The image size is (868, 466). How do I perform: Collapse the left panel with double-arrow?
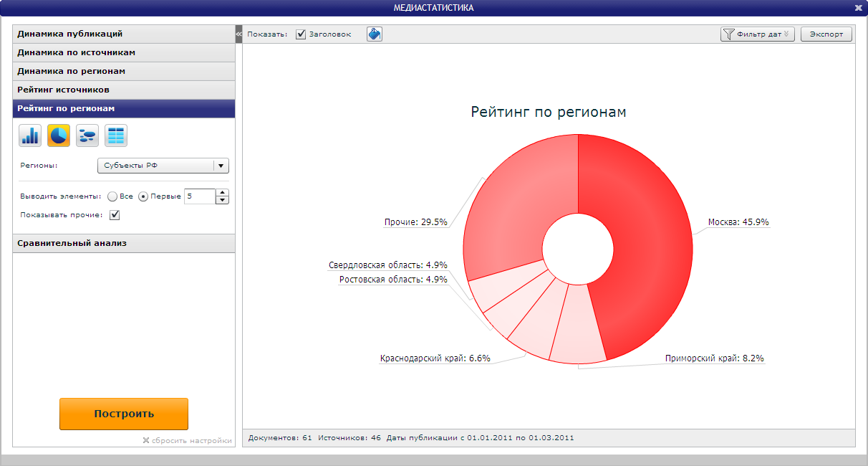238,34
